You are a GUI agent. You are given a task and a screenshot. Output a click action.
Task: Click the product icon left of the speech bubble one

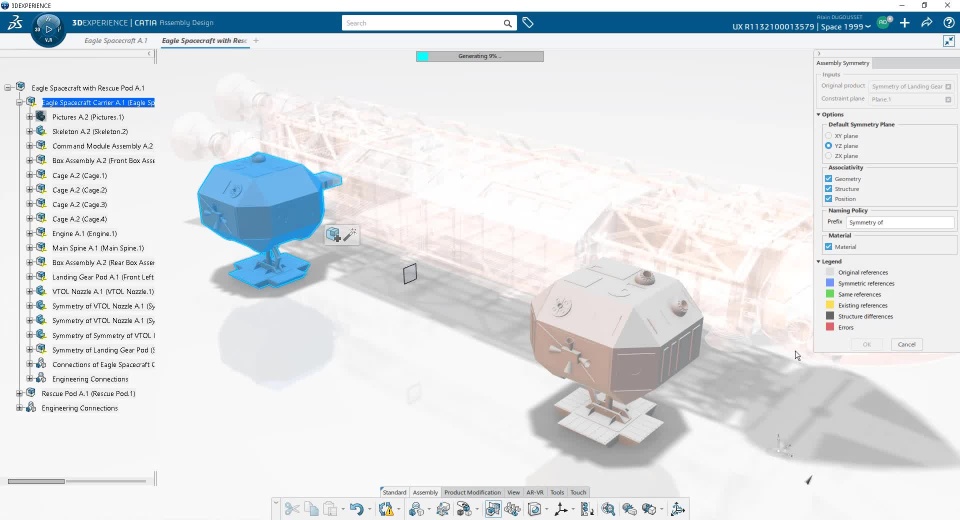point(443,508)
